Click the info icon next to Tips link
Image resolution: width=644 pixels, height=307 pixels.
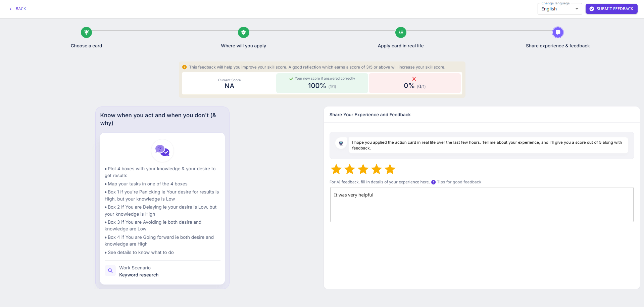coord(433,182)
